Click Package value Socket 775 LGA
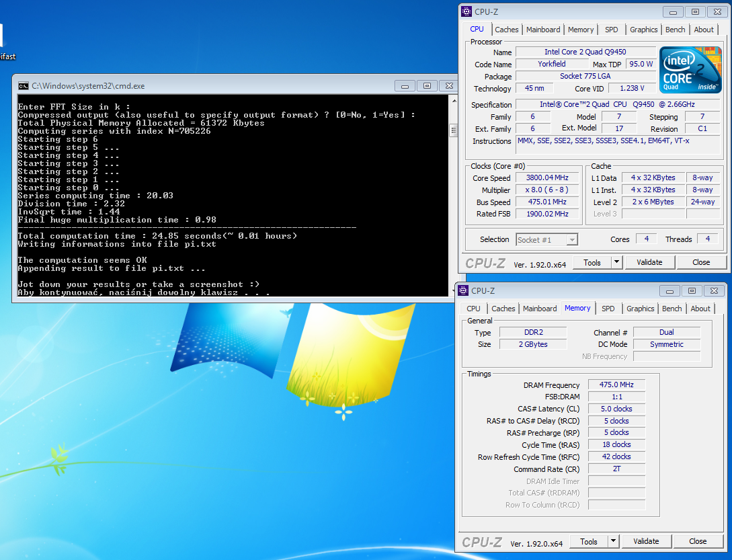The height and width of the screenshot is (560, 732). [x=585, y=76]
